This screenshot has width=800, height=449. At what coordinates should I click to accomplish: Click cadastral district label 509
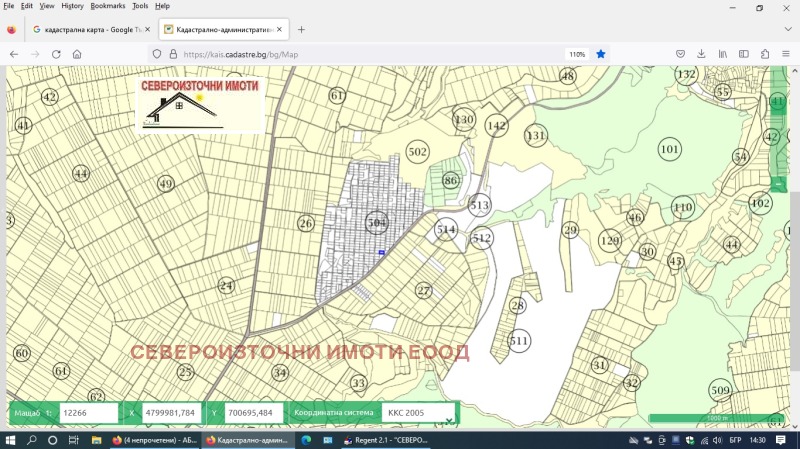[x=720, y=391]
